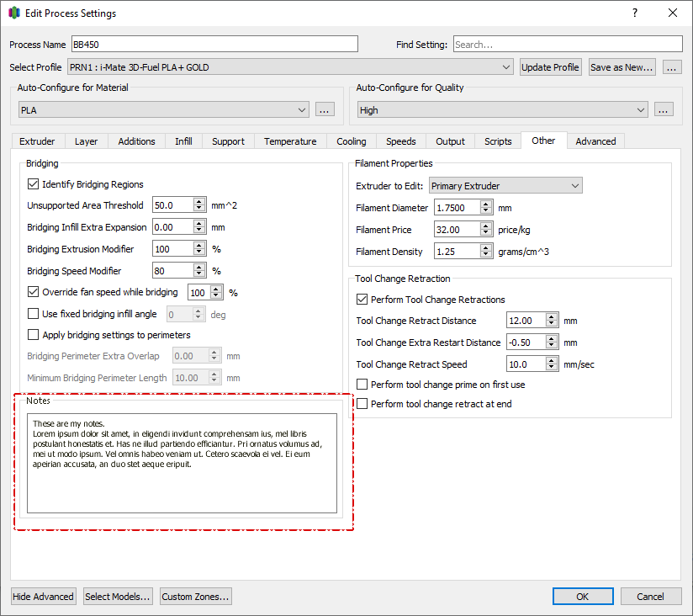Viewport: 693px width, 616px height.
Task: Click Bridging Extrusion Modifier stepper arrows
Action: coord(198,248)
